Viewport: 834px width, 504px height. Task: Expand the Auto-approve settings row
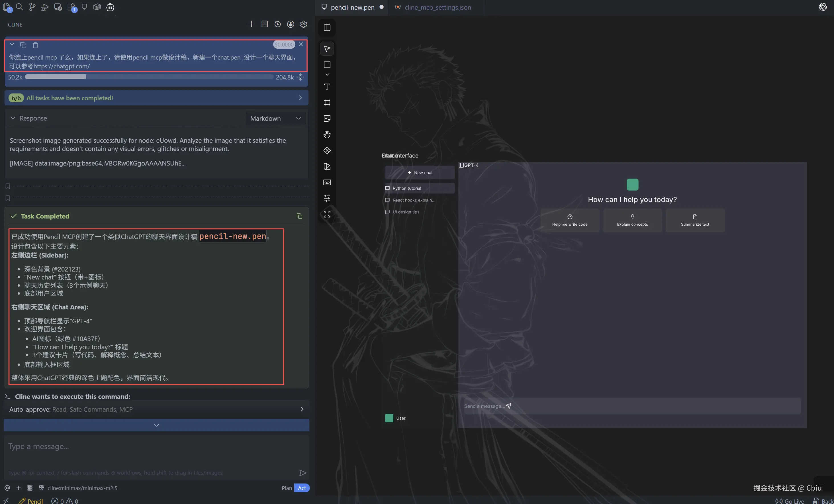coord(156,409)
